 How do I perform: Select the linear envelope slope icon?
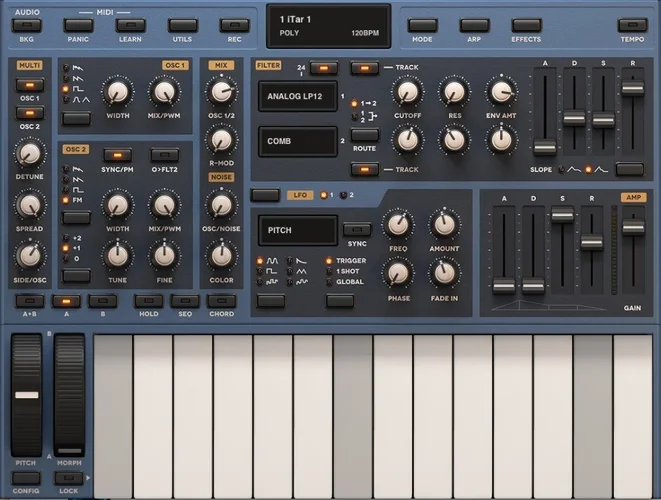coord(574,169)
